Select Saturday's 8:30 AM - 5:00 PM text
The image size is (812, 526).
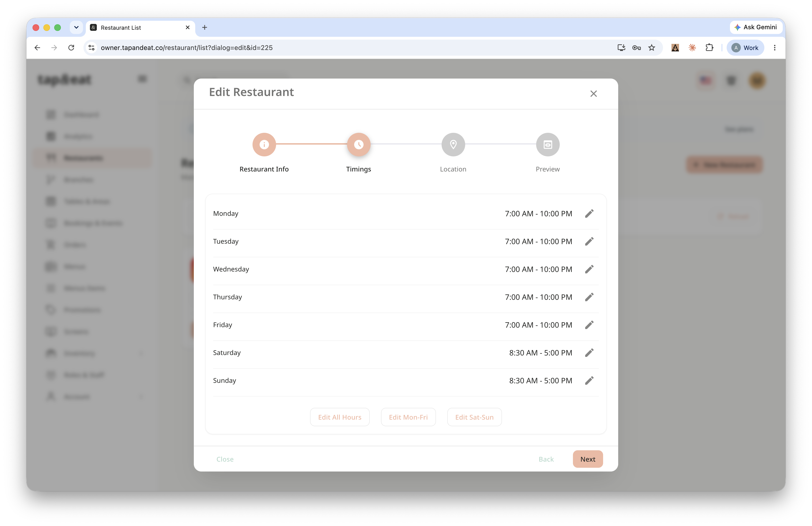coord(540,353)
